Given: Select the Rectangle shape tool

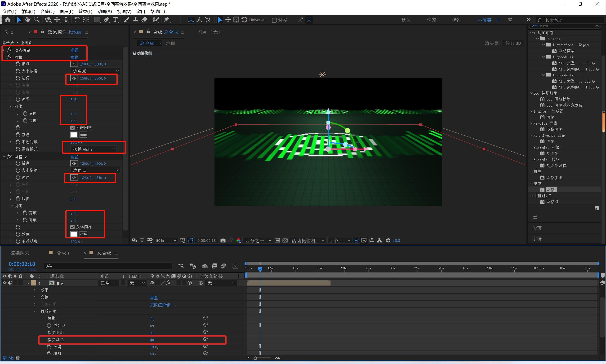Looking at the screenshot, I should pyautogui.click(x=97, y=20).
